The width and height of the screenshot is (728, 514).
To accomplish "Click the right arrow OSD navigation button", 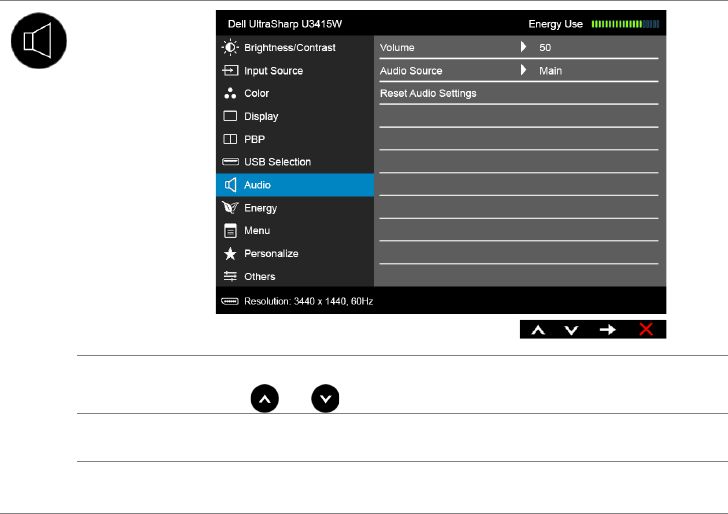I will (x=608, y=330).
